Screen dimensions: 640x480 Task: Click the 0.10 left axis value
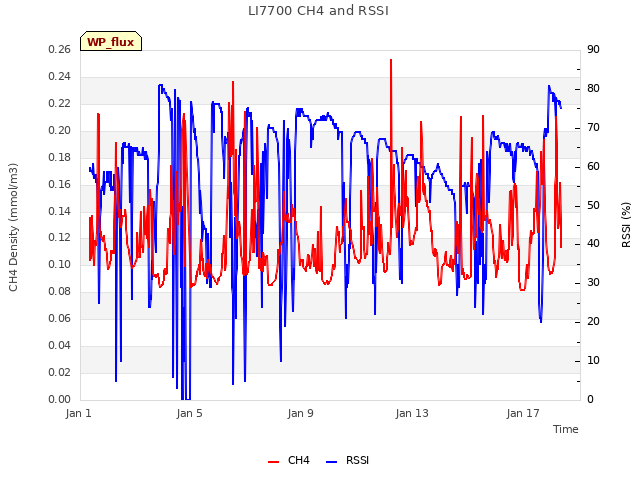[x=60, y=264]
